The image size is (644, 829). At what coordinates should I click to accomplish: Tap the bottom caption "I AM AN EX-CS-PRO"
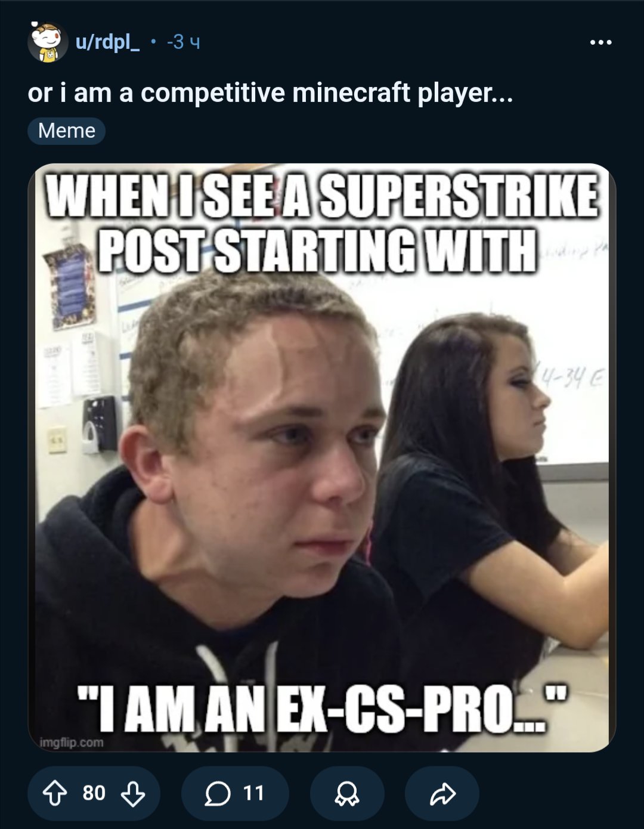coord(321,708)
